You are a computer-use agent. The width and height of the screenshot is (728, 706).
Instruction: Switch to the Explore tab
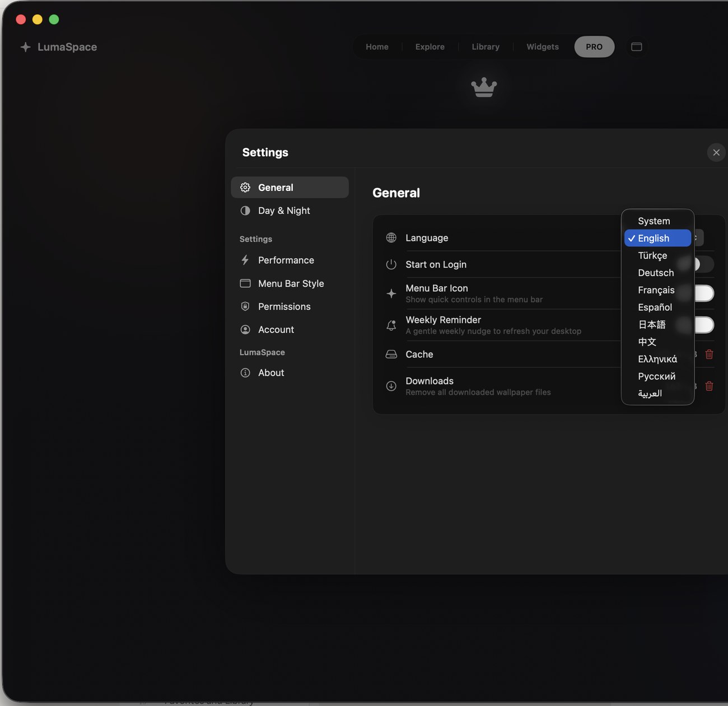430,47
